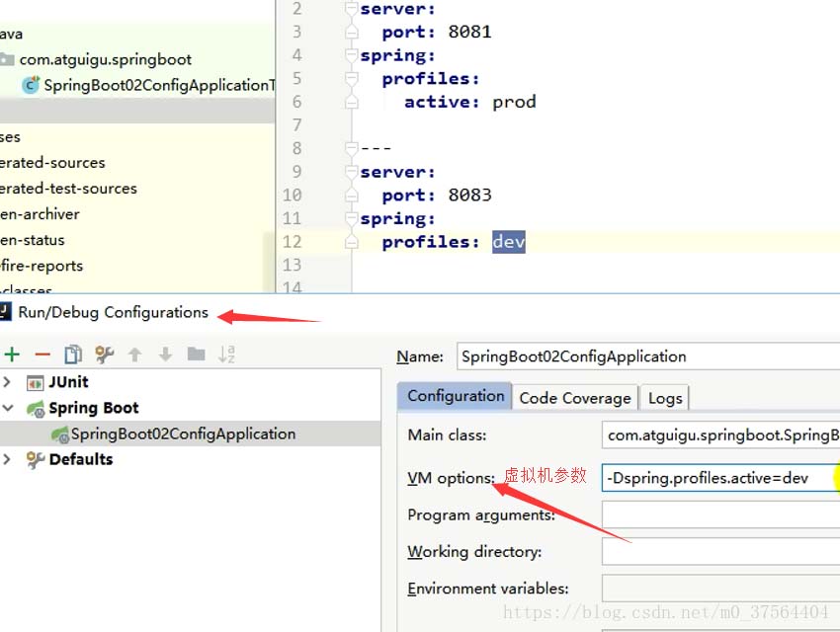The image size is (840, 632).
Task: Expand the Defaults tree node
Action: tap(7, 459)
